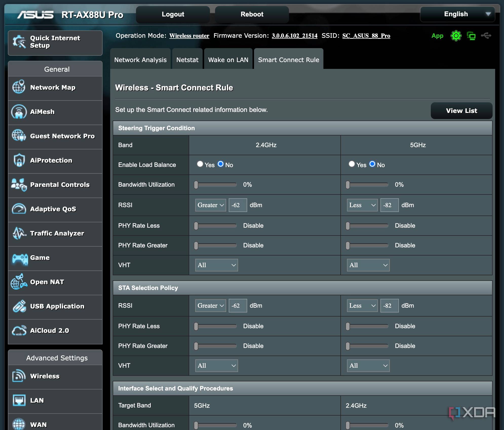
Task: Adjust 2.4GHz STA Selection PHY Rate Greater slider
Action: [216, 346]
